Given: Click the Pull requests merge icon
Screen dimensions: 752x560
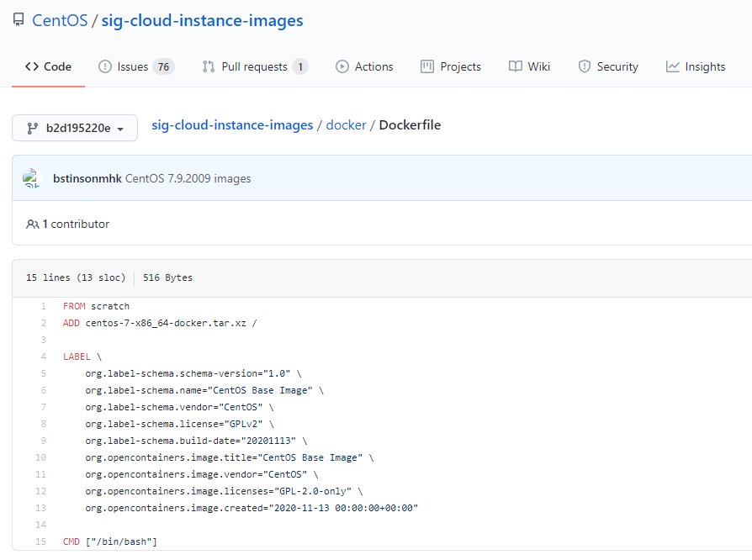Looking at the screenshot, I should (209, 66).
